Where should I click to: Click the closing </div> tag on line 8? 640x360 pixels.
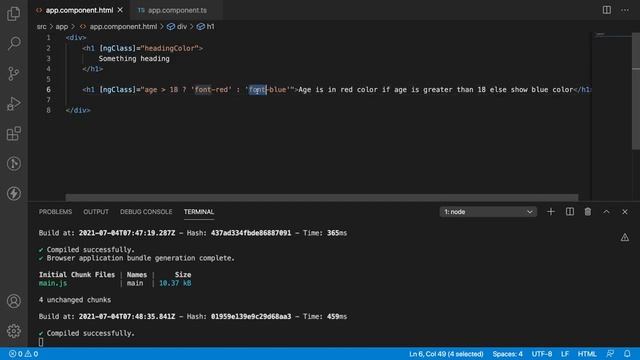(x=78, y=110)
